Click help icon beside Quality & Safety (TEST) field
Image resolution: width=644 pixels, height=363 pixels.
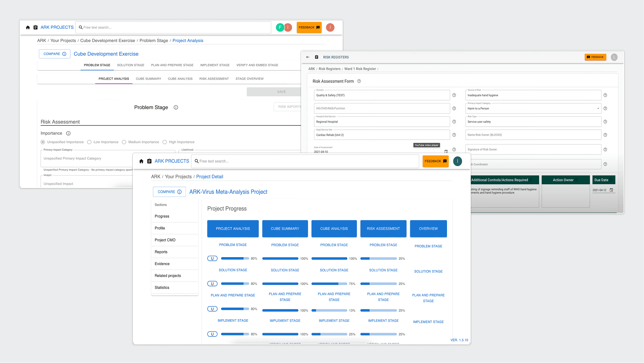pos(454,95)
